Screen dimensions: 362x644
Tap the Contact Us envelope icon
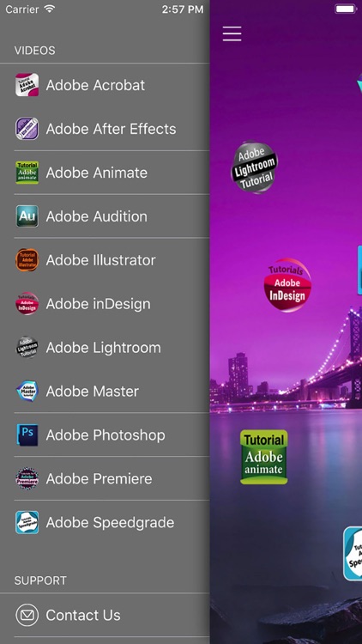(x=27, y=615)
